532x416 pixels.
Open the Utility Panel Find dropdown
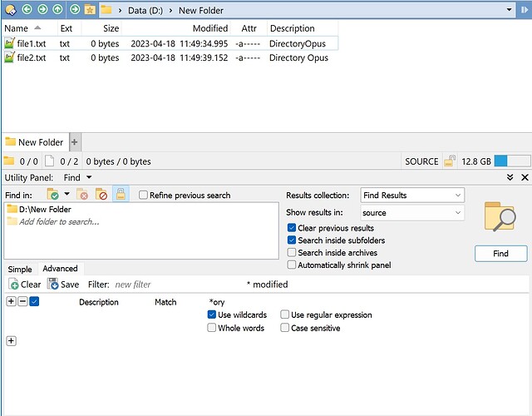77,177
